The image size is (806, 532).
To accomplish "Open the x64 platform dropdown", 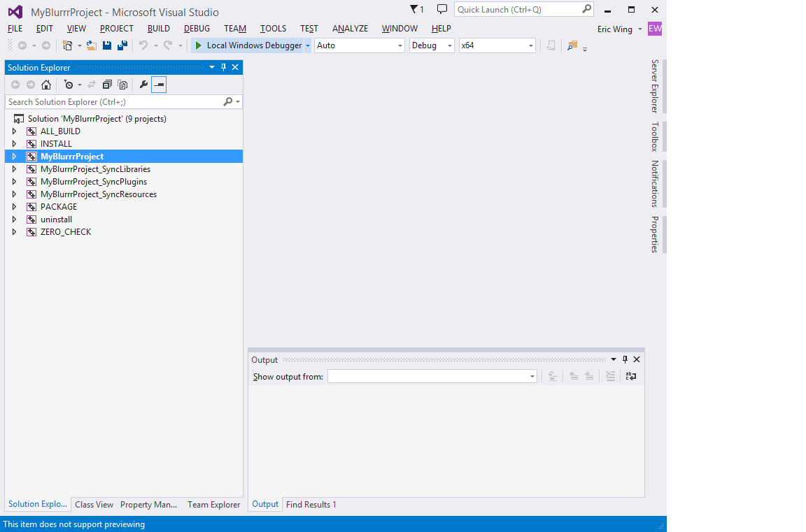I will [x=497, y=45].
